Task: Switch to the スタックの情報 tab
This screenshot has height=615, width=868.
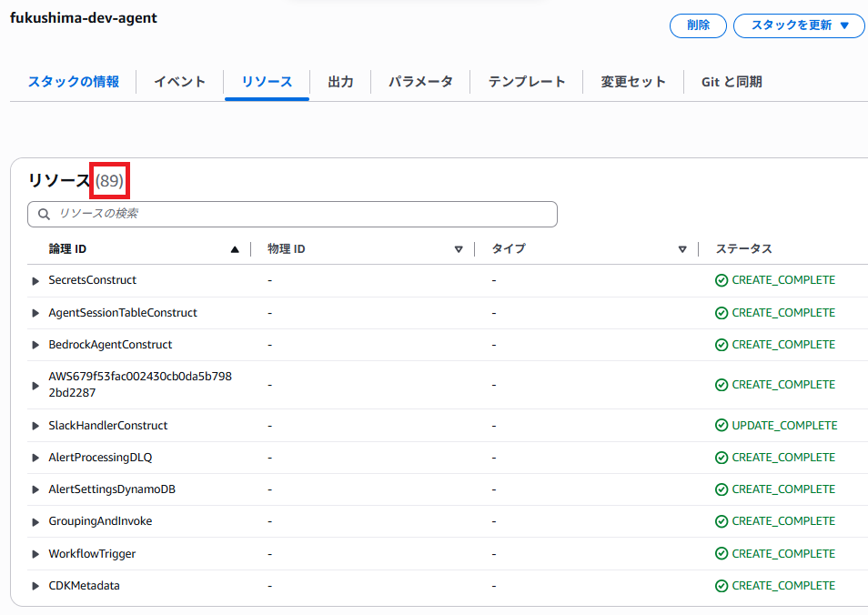Action: pos(74,82)
